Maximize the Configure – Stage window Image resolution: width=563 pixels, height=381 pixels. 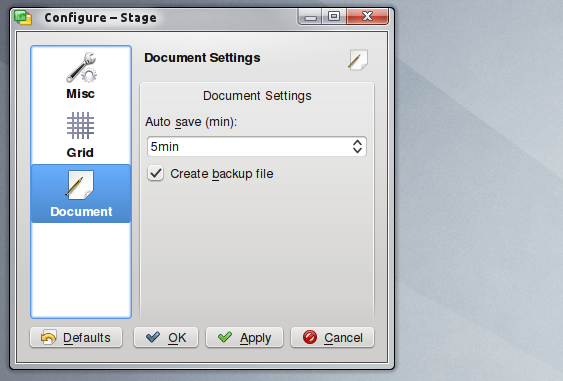(x=334, y=16)
